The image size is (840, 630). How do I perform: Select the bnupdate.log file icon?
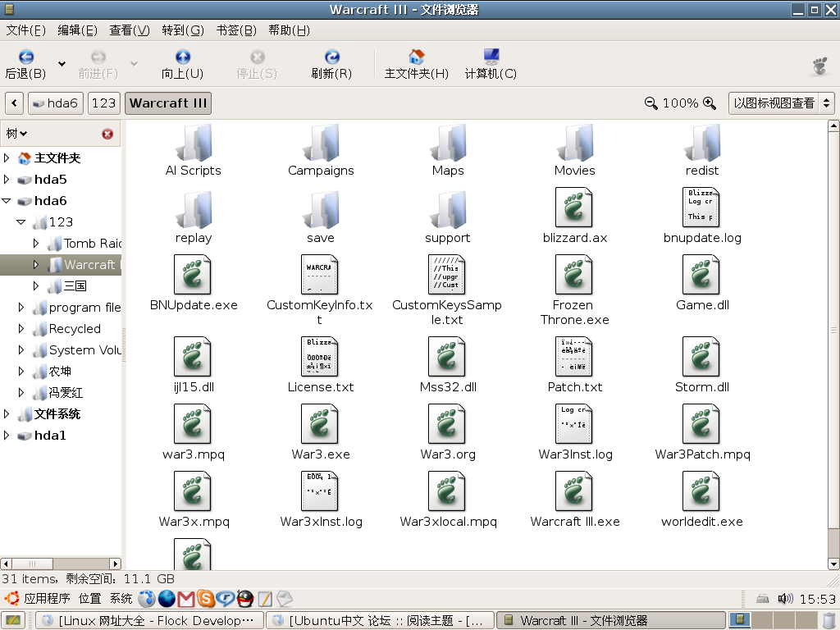pos(701,208)
